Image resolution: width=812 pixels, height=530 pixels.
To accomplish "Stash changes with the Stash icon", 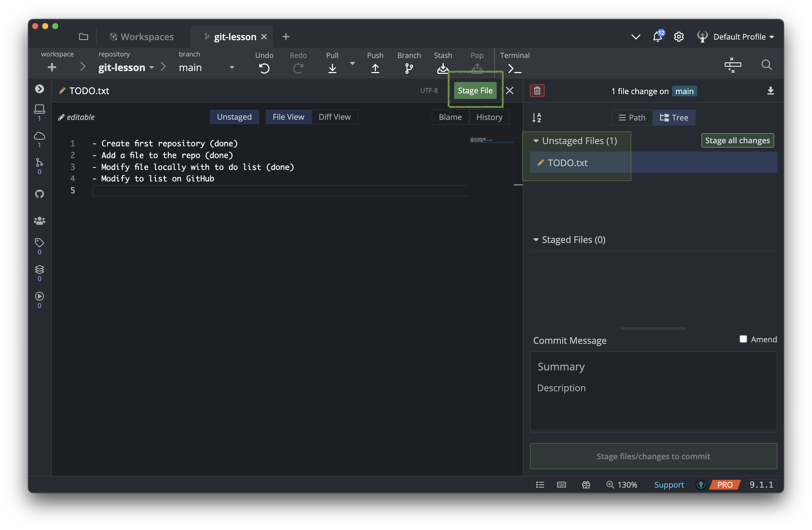I will 442,69.
